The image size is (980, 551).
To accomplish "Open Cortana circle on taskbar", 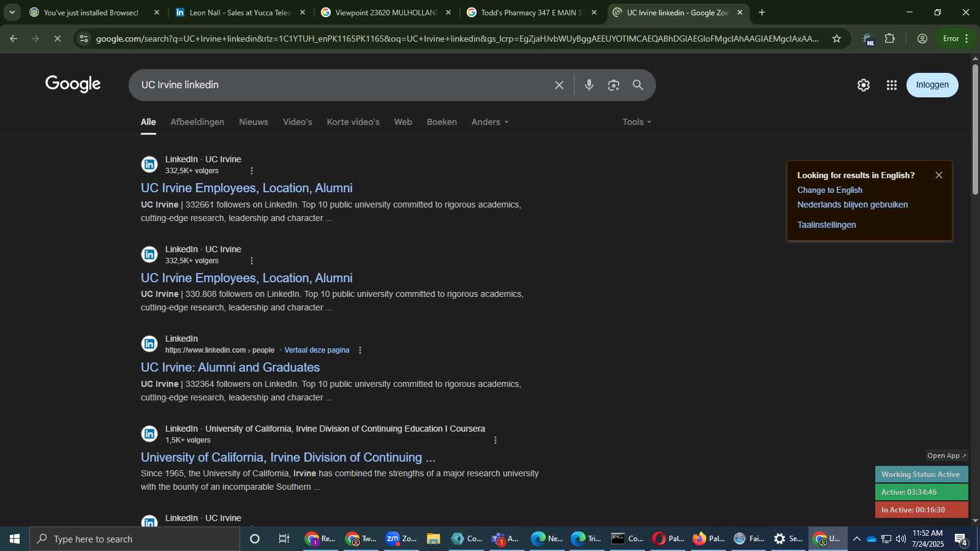I will tap(255, 539).
